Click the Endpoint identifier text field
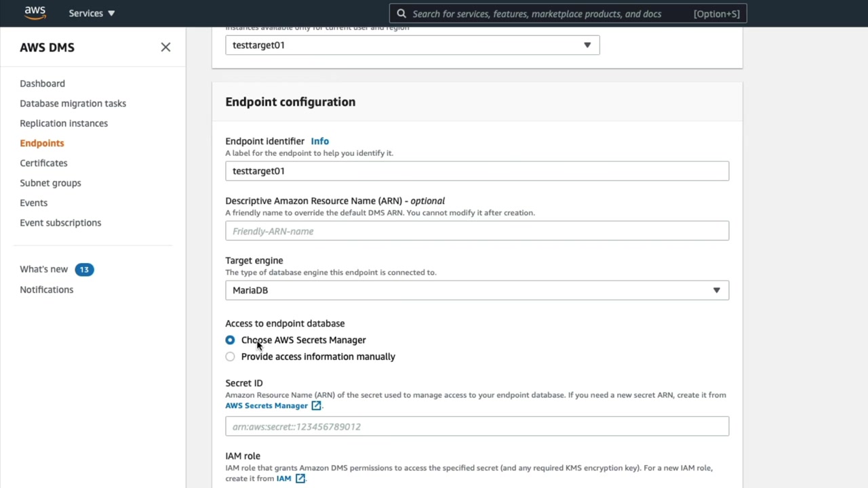The image size is (868, 488). point(477,171)
